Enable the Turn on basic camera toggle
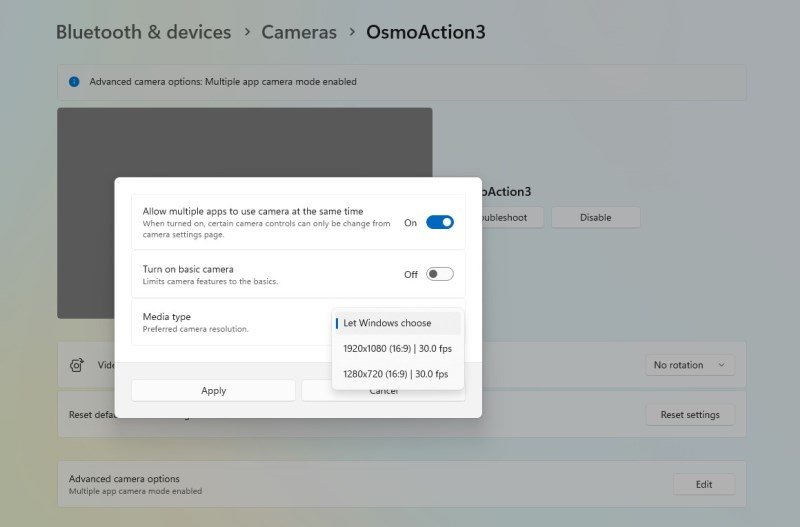The image size is (800, 527). pyautogui.click(x=439, y=274)
